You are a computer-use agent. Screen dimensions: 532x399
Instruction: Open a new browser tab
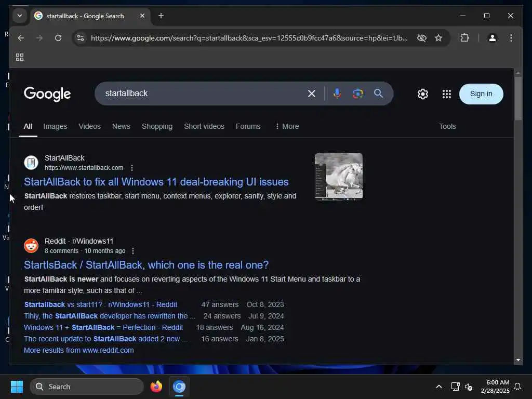[161, 16]
